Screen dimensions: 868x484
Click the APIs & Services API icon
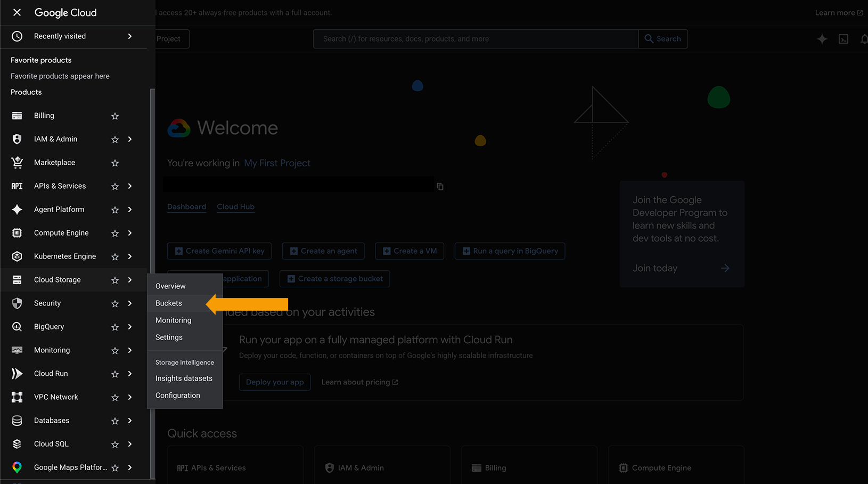(17, 186)
